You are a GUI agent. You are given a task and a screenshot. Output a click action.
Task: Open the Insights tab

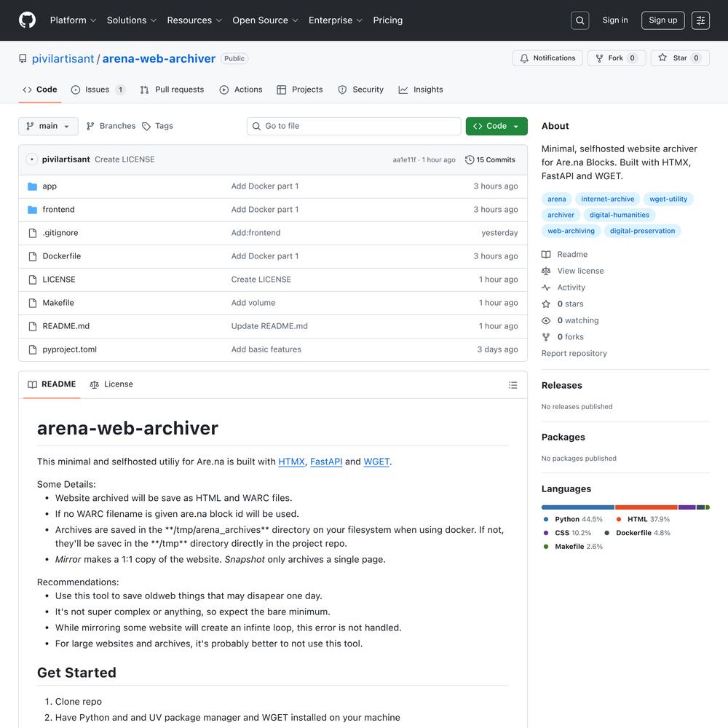[421, 90]
